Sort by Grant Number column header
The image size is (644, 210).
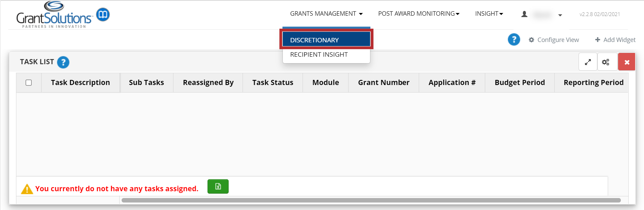(383, 83)
